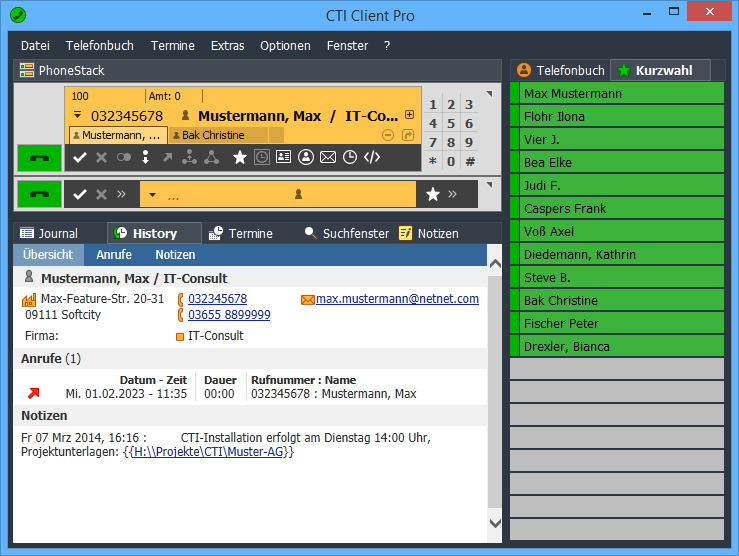
Task: Click the max.mustermann@netnet.com email link
Action: click(x=397, y=299)
